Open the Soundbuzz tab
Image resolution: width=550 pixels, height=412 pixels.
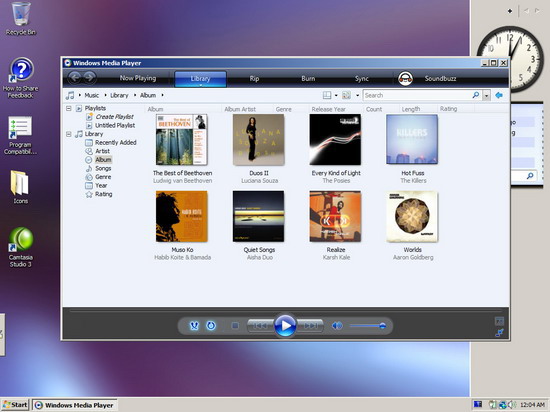tap(440, 79)
